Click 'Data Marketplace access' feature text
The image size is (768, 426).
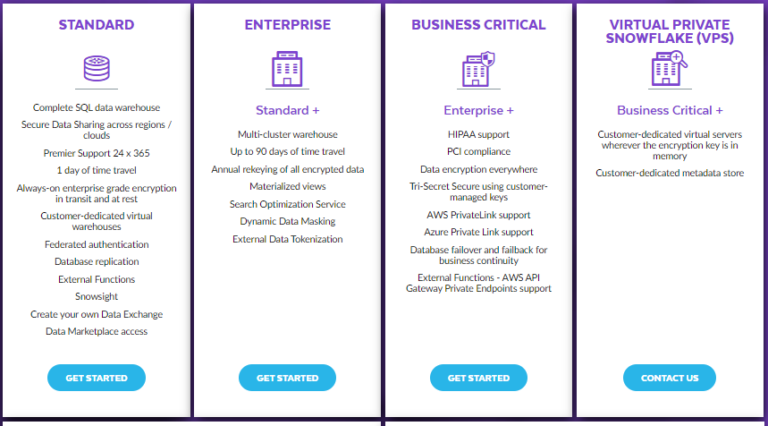[96, 331]
